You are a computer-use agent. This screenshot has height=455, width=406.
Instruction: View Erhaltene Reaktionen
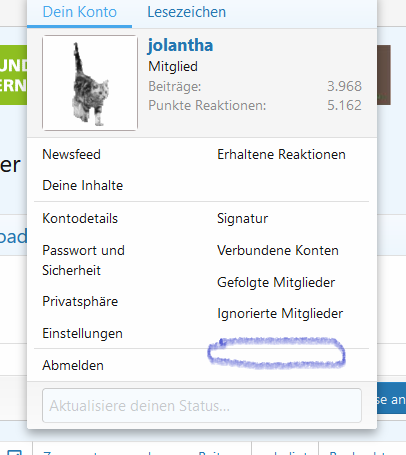[x=281, y=155]
